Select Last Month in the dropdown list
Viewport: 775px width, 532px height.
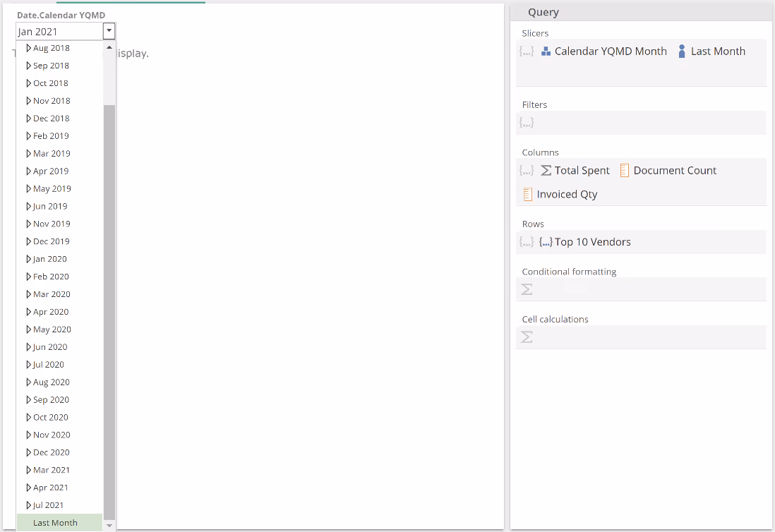click(x=55, y=523)
